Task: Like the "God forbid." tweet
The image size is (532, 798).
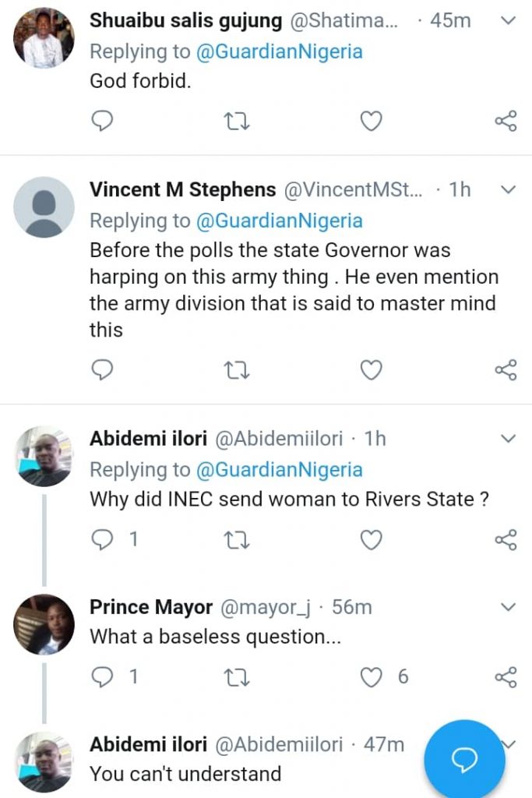Action: click(x=372, y=121)
